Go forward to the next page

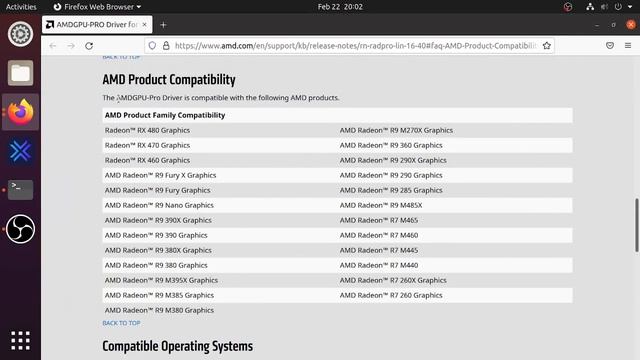pos(71,46)
